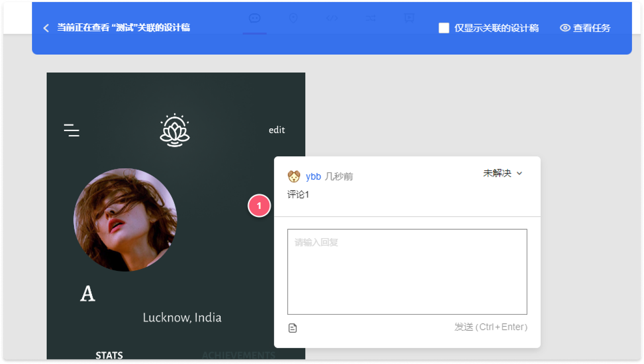The image size is (644, 364).
Task: Click the eye icon beside 查看任务
Action: [x=565, y=28]
